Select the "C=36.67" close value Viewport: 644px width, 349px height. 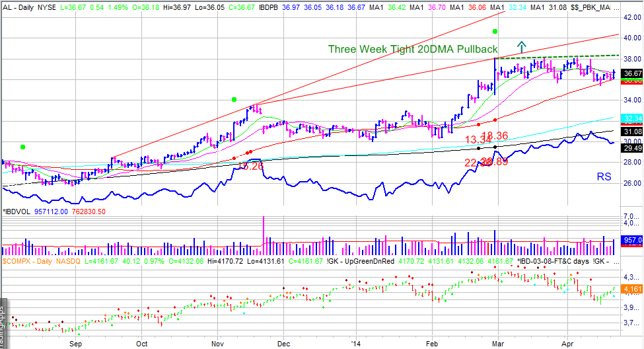click(241, 8)
